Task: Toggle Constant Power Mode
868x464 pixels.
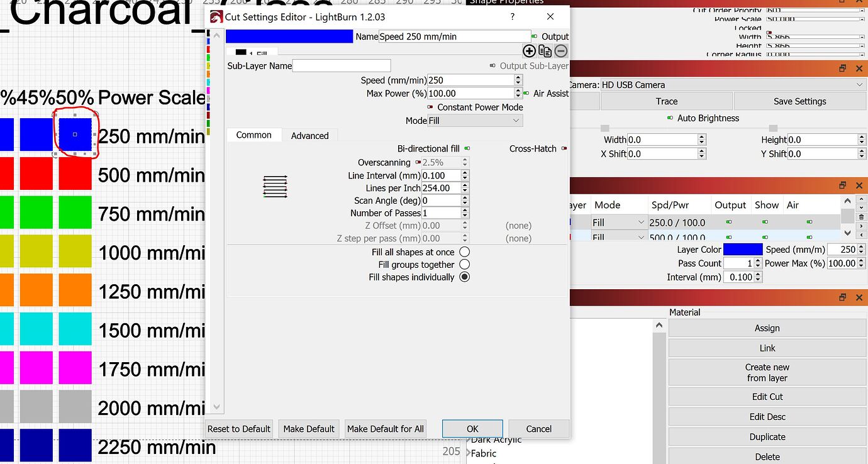Action: point(429,107)
